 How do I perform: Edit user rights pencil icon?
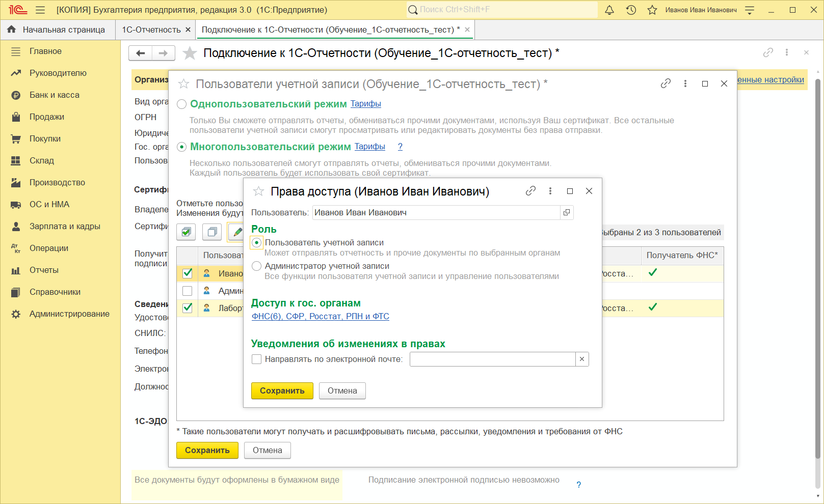(236, 232)
